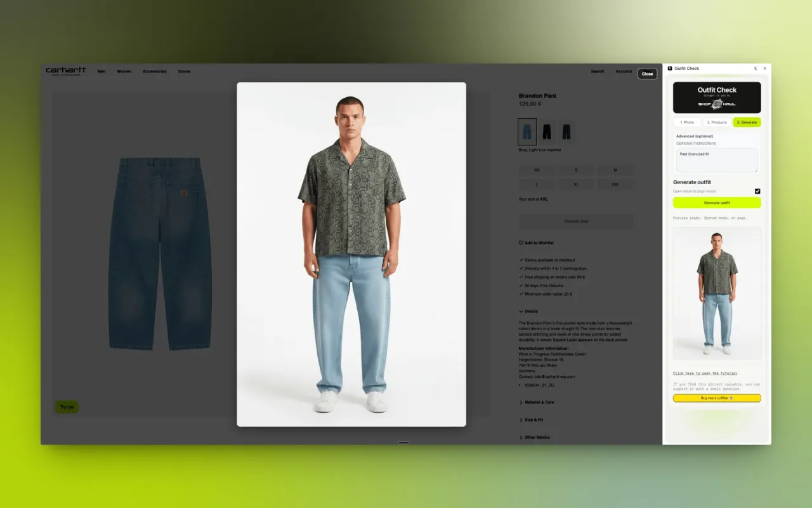Image resolution: width=812 pixels, height=508 pixels.
Task: Select the 3. Generate step tab
Action: point(747,123)
